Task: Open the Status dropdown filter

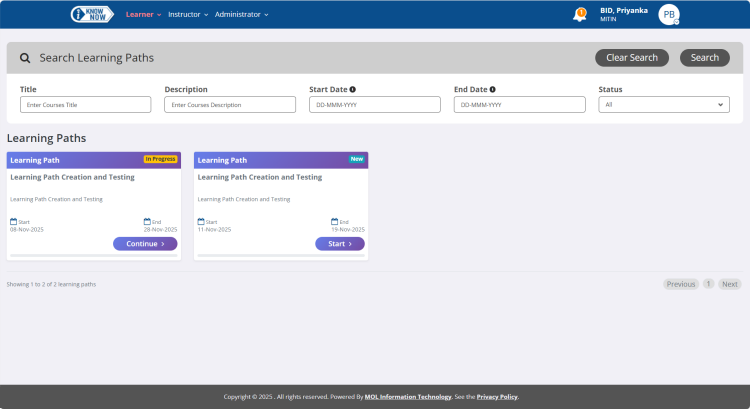Action: [664, 104]
